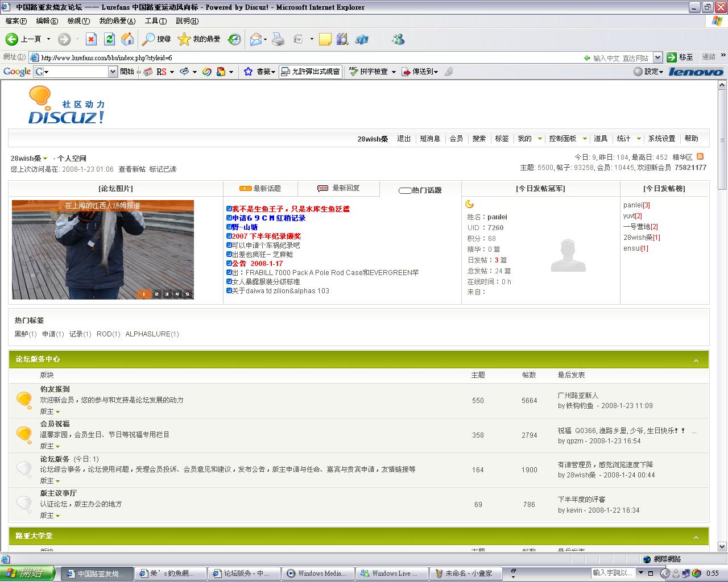The width and height of the screenshot is (728, 582).
Task: Open the Windows 開始 Start button
Action: click(28, 573)
